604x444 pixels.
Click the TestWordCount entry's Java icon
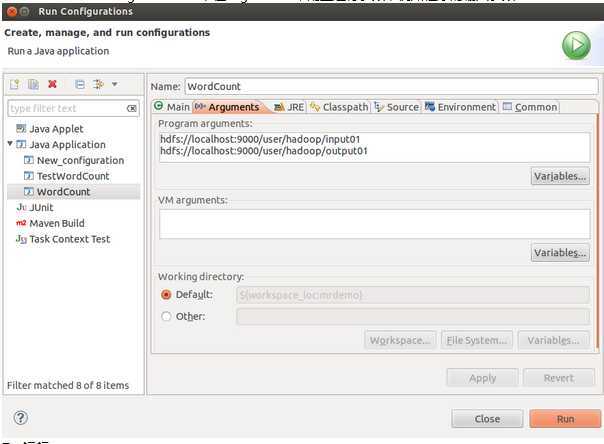[x=29, y=176]
